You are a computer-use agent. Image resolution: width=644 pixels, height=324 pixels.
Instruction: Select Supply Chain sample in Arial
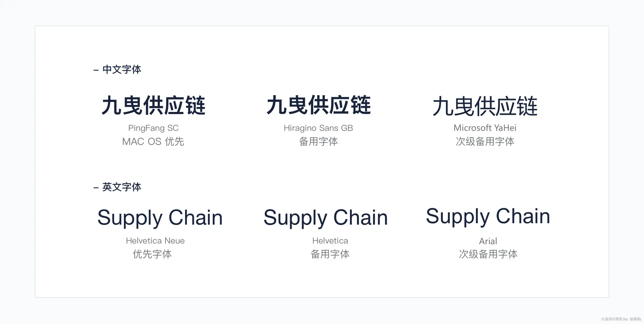click(x=488, y=217)
